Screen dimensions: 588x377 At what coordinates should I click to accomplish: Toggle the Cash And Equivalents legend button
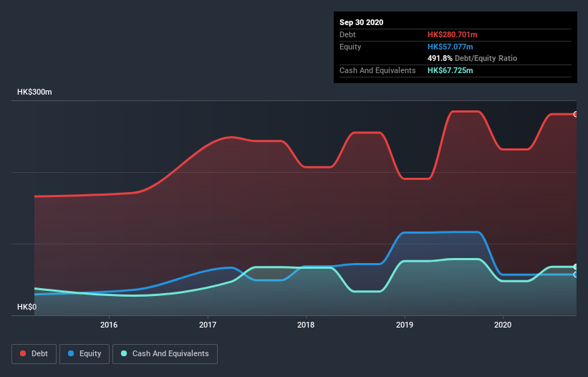click(x=165, y=354)
